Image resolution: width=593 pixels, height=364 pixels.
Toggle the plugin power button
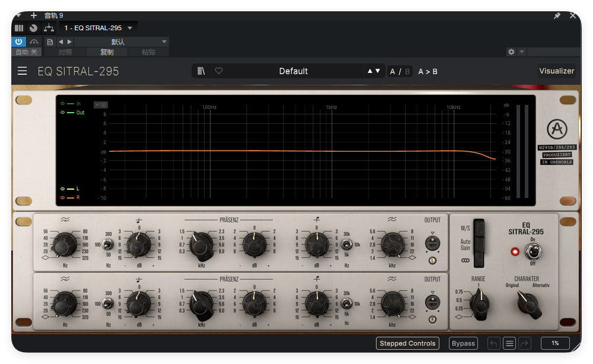pos(18,41)
